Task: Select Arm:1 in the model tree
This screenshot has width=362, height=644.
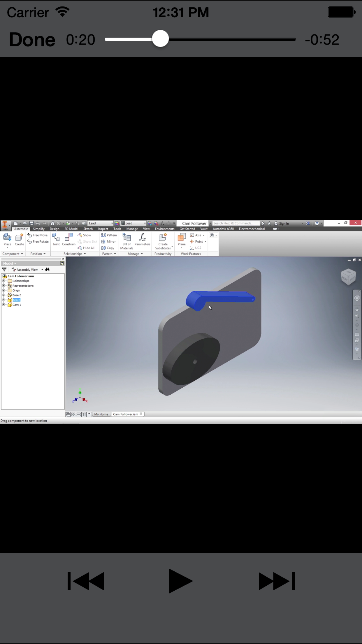Action: pos(16,300)
